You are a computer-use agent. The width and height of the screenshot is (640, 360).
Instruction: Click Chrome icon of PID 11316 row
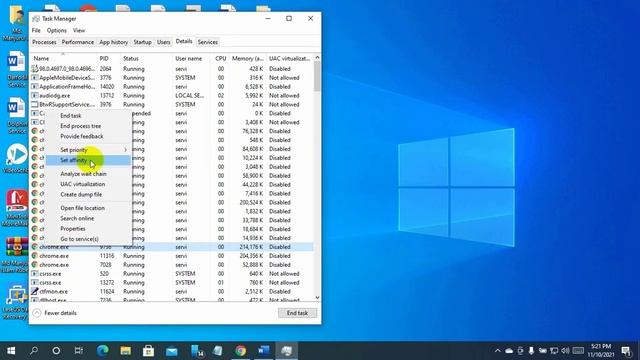coord(35,256)
